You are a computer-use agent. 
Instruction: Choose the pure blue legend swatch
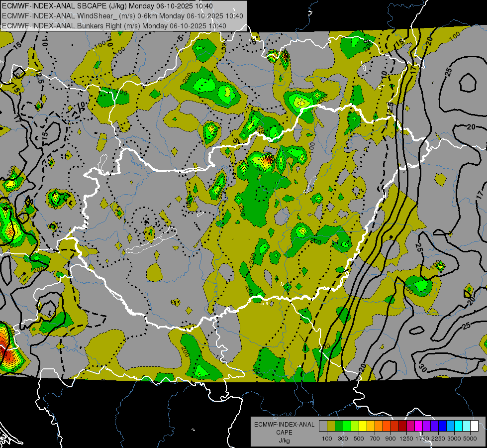pyautogui.click(x=442, y=426)
